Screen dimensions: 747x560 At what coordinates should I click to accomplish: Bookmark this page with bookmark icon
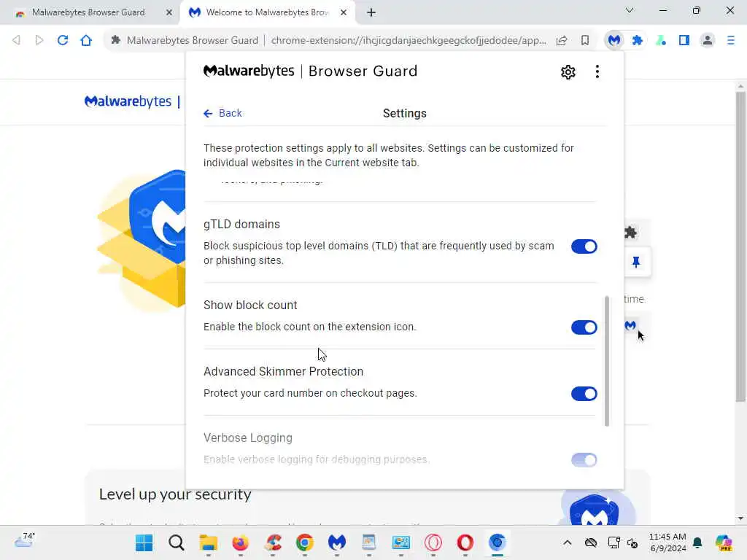584,41
